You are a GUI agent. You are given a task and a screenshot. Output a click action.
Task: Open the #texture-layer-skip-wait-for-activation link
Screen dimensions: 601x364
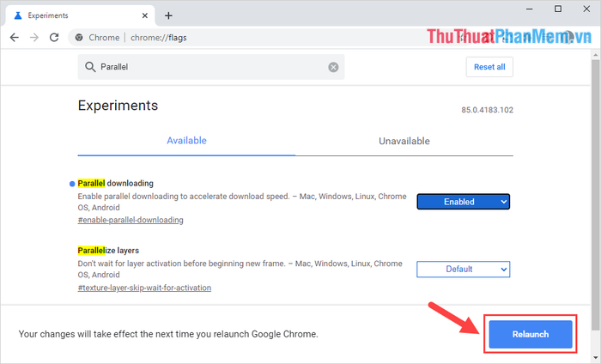pyautogui.click(x=144, y=288)
